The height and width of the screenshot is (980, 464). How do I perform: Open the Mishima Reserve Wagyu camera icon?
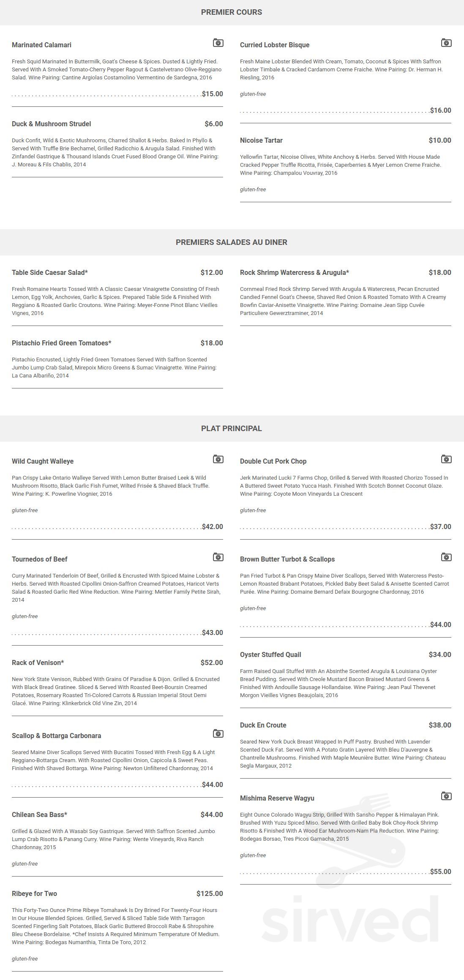446,796
